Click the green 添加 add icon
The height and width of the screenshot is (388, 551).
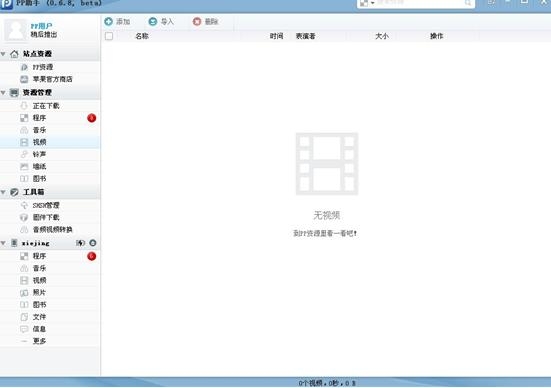[109, 21]
